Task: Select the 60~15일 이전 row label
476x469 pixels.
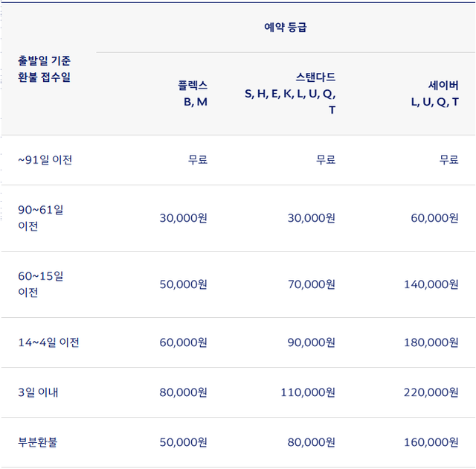Action: pos(41,284)
